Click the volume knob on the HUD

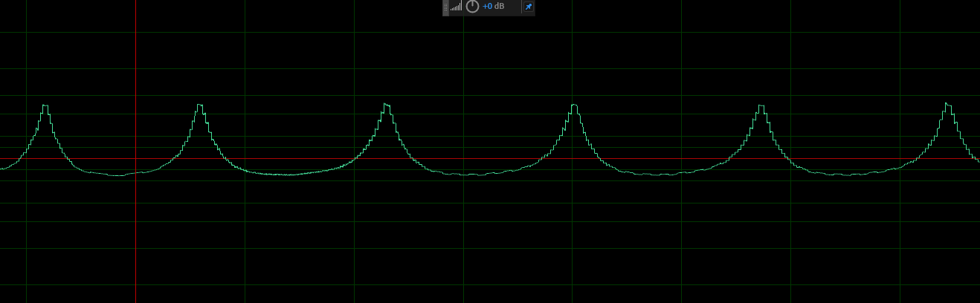tap(472, 7)
